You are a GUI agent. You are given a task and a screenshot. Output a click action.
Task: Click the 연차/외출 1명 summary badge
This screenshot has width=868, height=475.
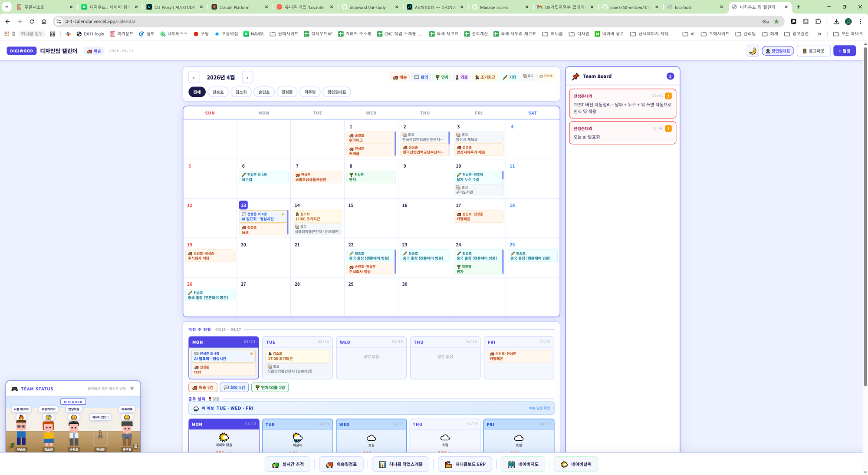[270, 387]
